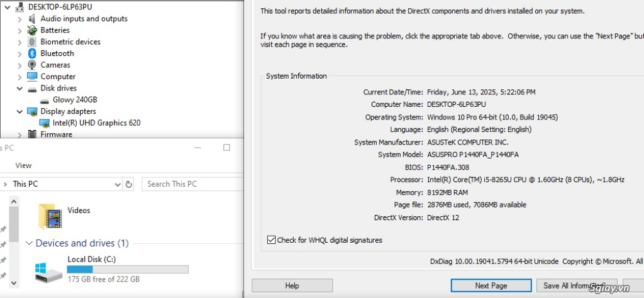Click the navigation pane scrollbar thumb
644x298 pixels.
(x=14, y=224)
